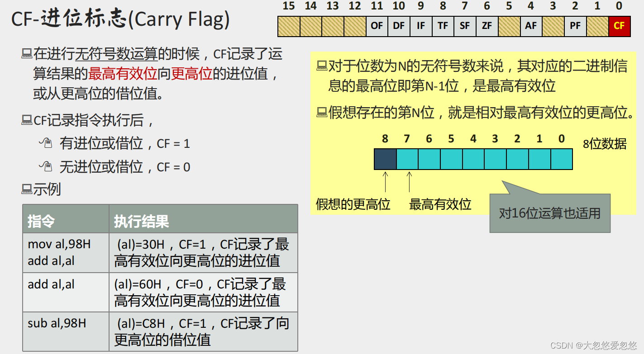Select the PF flag cell
This screenshot has height=354, width=644.
pyautogui.click(x=575, y=26)
